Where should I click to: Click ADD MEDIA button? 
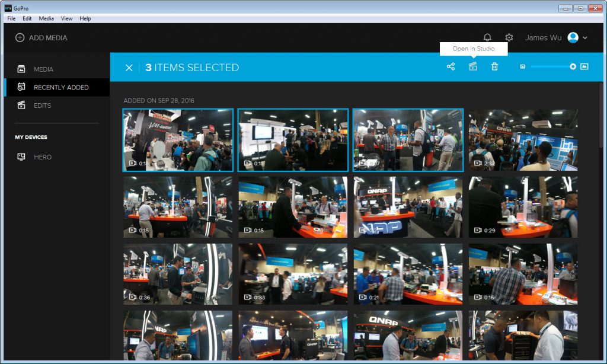point(41,37)
